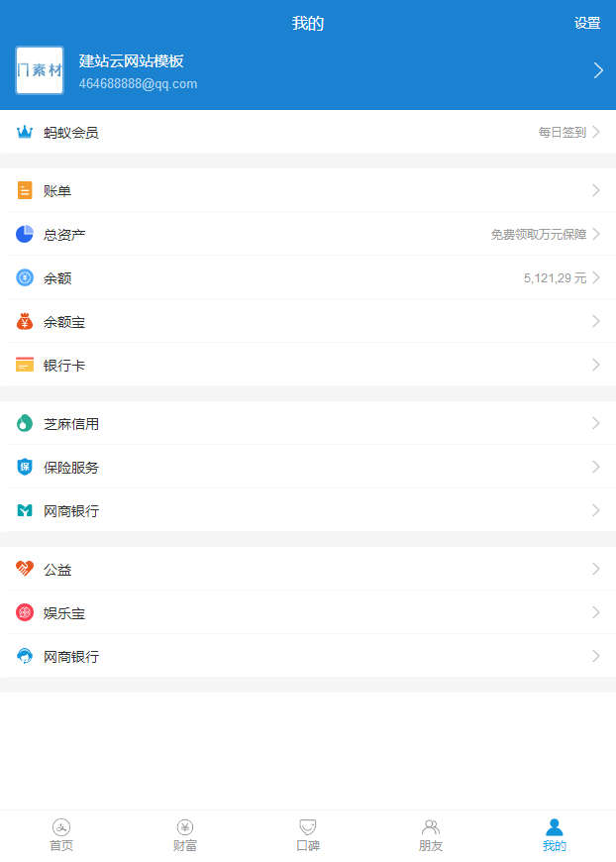Switch to the 财富 tab

tap(185, 835)
